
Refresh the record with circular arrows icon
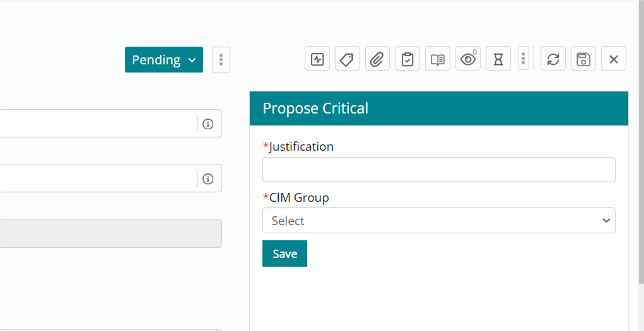pyautogui.click(x=553, y=59)
